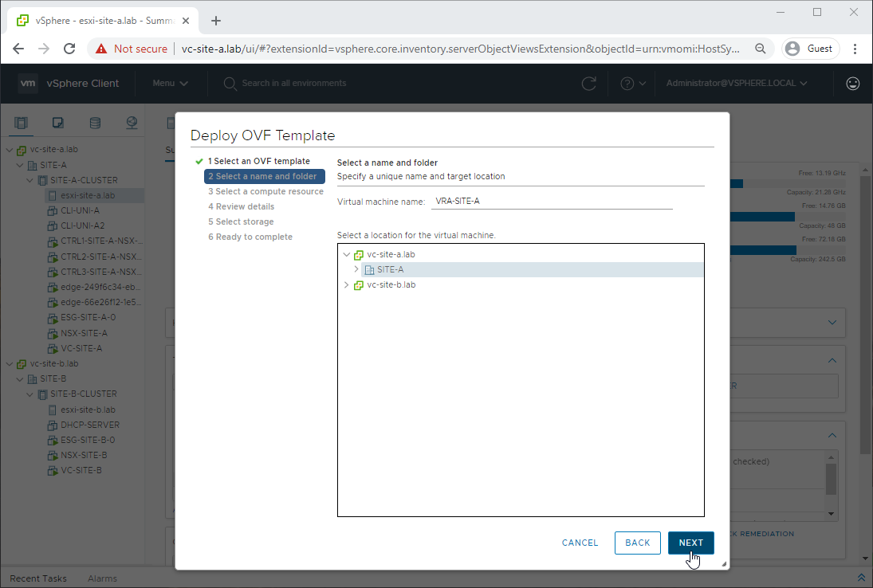
Task: Refresh the vSphere Client data
Action: click(588, 84)
